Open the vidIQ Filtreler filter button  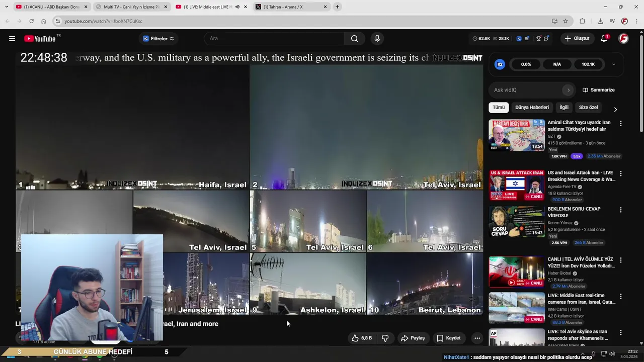click(x=158, y=39)
